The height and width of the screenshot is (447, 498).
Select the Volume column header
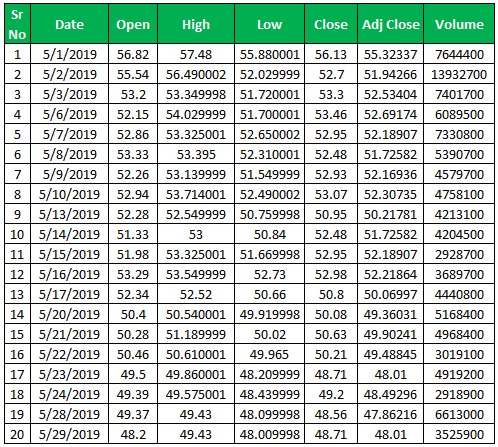459,24
